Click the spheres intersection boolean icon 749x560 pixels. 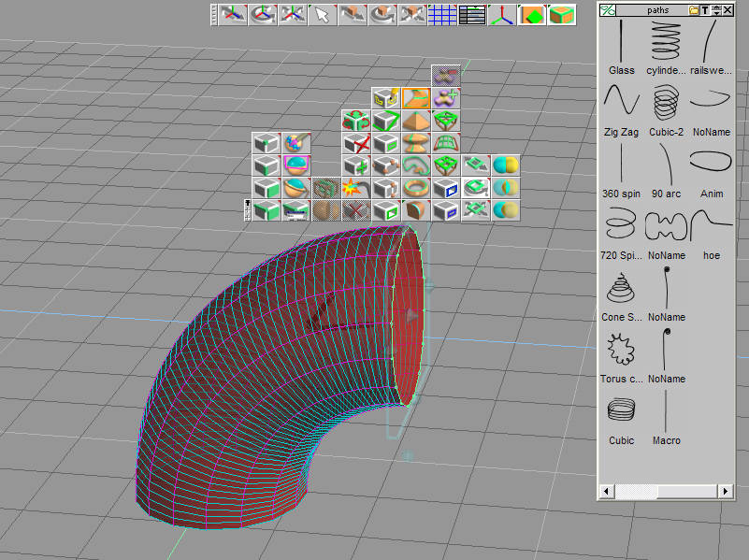[505, 188]
